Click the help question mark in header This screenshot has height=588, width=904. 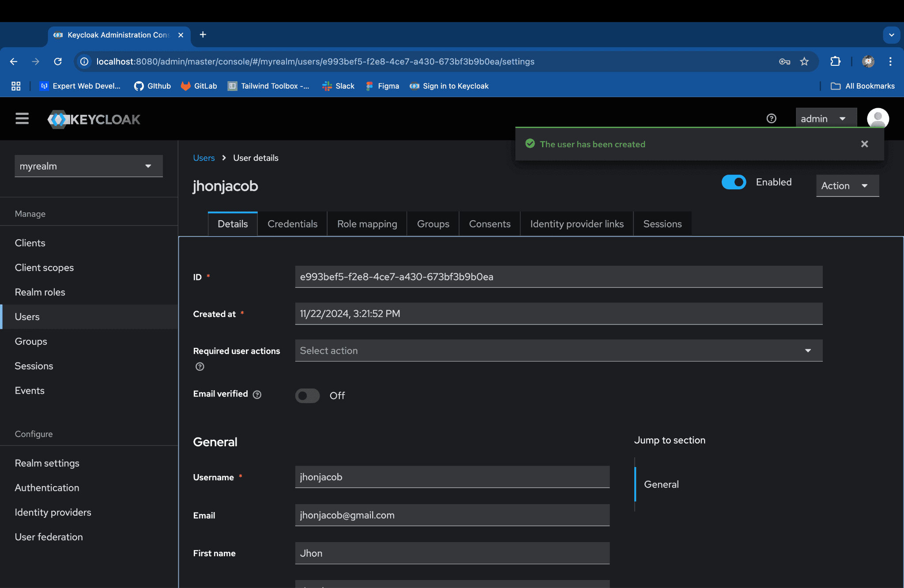click(771, 118)
